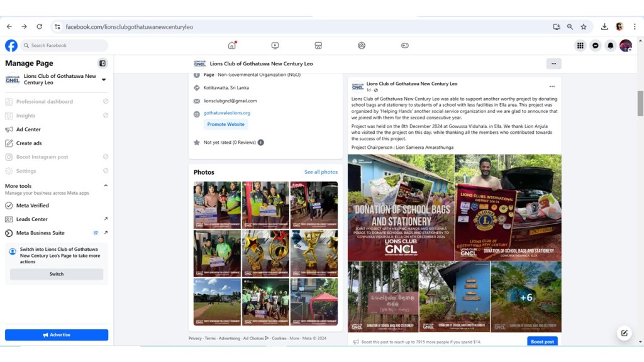Bookmark this page with the star icon
Viewport: 644px width, 362px height.
(x=584, y=26)
